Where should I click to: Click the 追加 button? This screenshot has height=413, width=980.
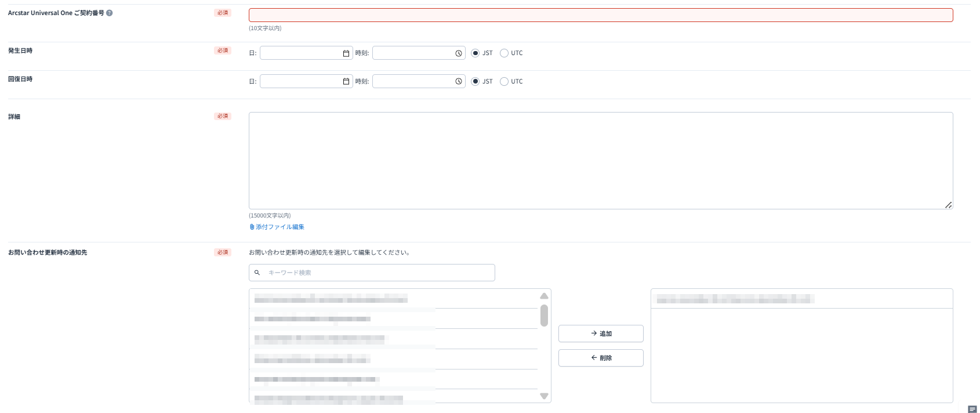[601, 334]
